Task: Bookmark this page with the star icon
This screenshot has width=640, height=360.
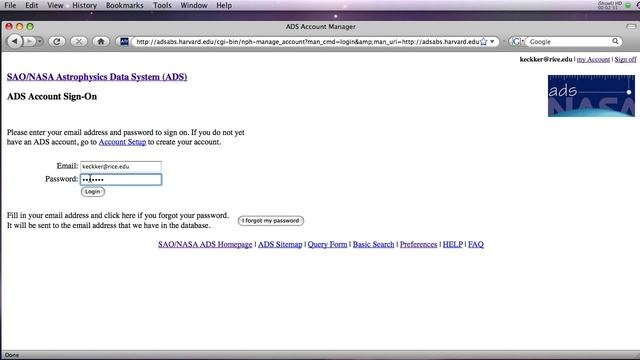Action: coord(484,42)
